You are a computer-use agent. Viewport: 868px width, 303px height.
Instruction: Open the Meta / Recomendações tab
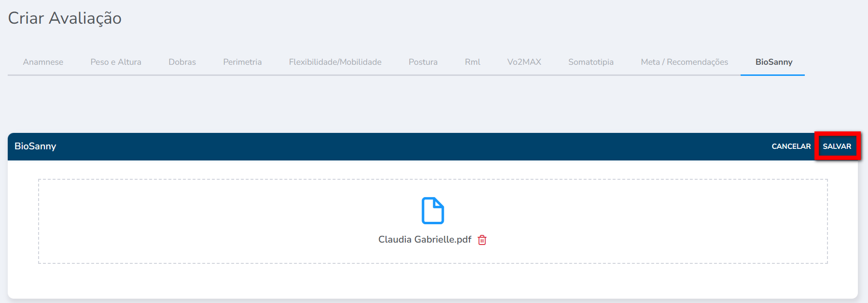point(684,62)
